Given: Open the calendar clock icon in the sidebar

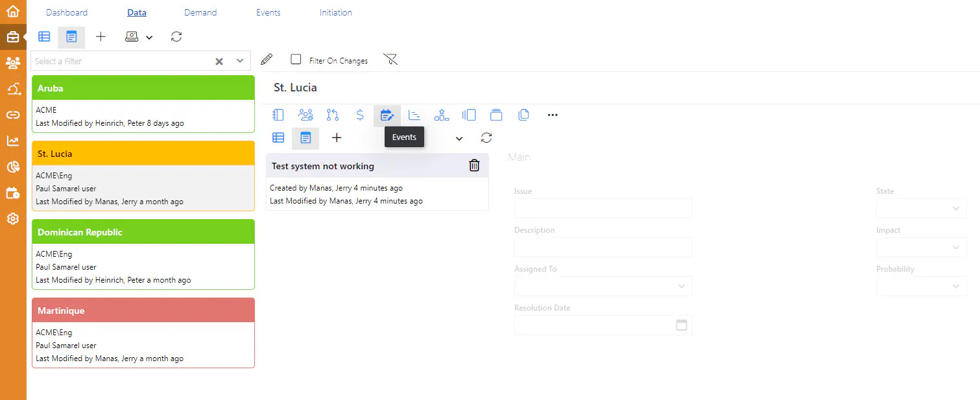Looking at the screenshot, I should (x=13, y=193).
